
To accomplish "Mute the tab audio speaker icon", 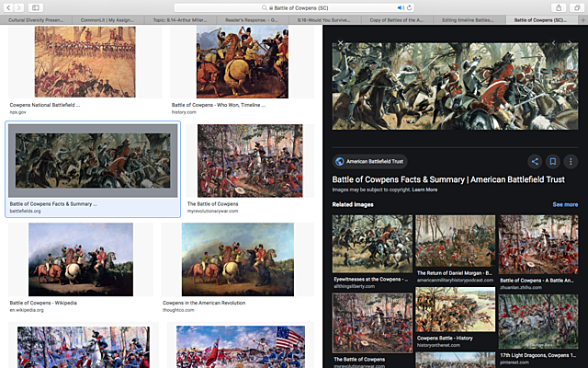I will click(401, 7).
